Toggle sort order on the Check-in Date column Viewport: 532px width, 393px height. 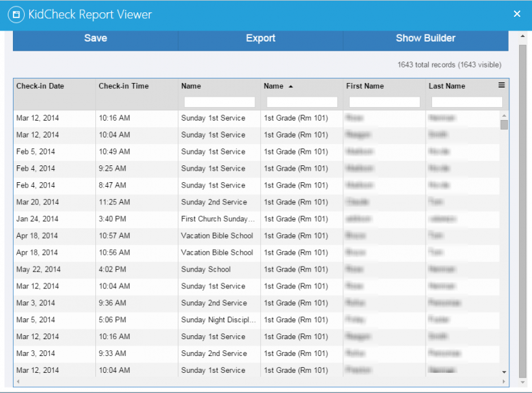tap(40, 86)
